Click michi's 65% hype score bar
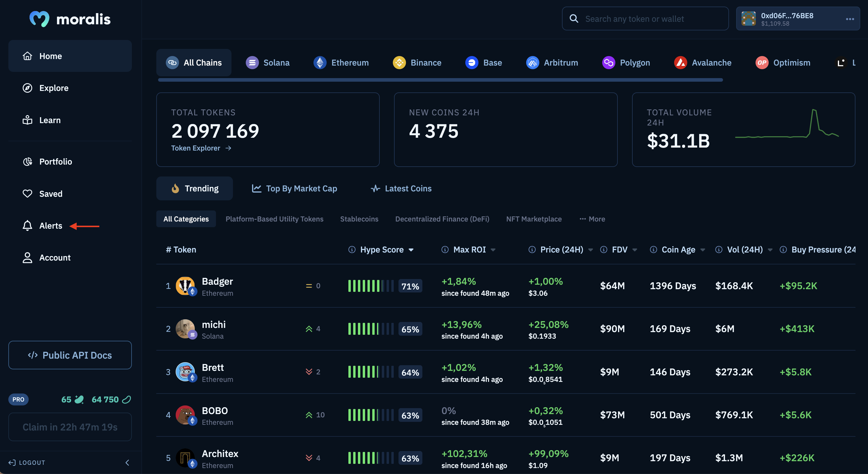Screen dimensions: 868x474 (x=371, y=329)
